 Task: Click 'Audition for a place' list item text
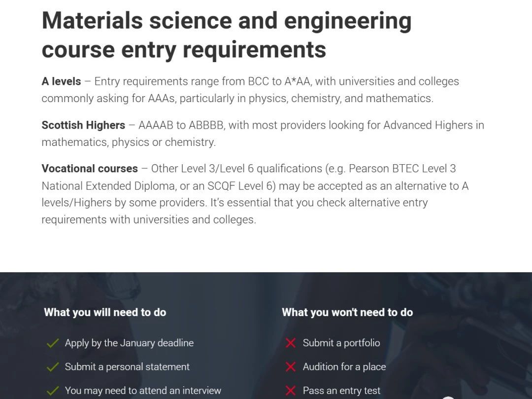tap(344, 367)
